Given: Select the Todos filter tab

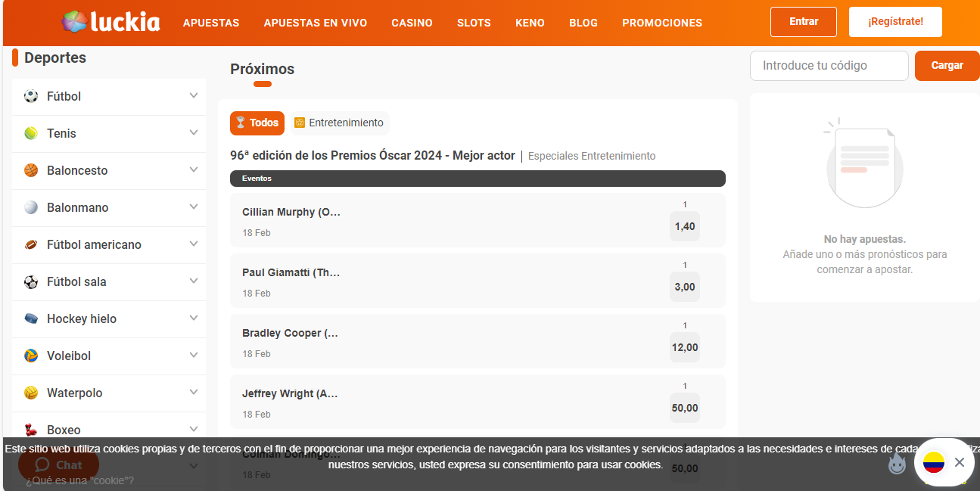Looking at the screenshot, I should 257,123.
